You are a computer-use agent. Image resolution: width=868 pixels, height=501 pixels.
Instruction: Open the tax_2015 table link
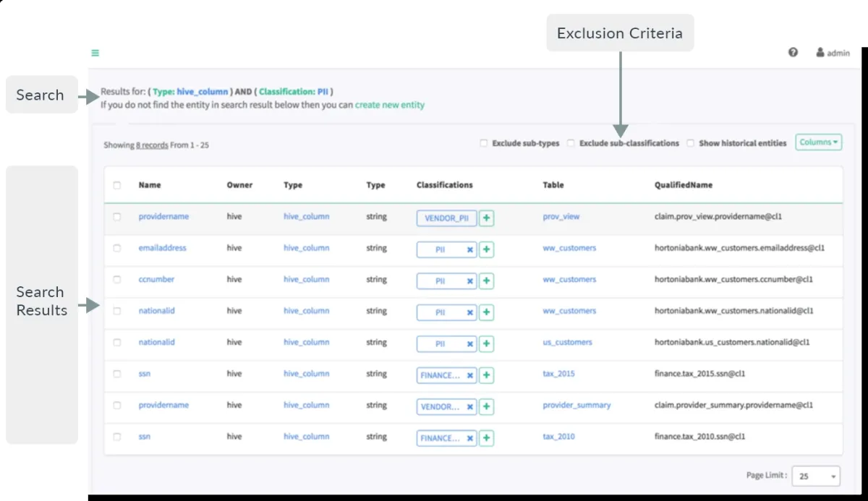click(x=558, y=374)
